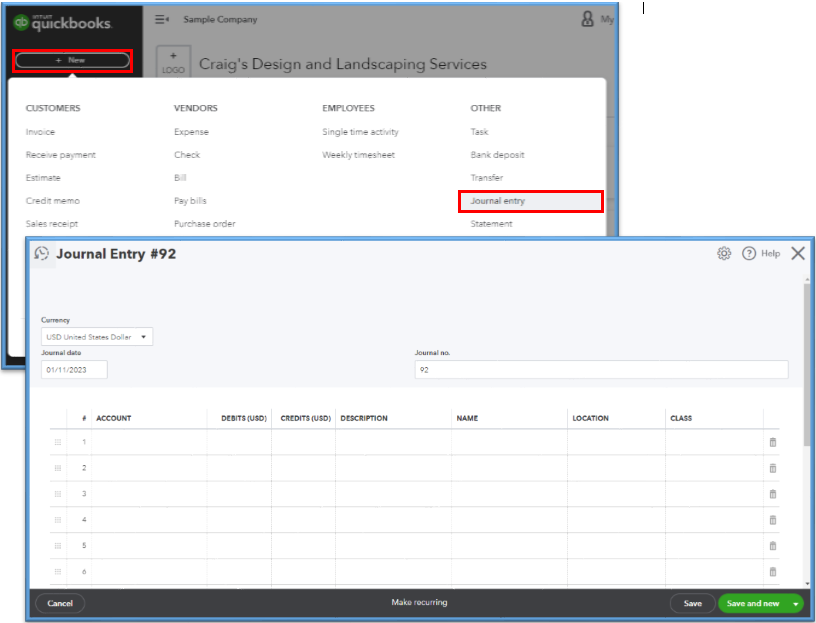Add company logo placeholder
816x623 pixels.
coord(173,62)
